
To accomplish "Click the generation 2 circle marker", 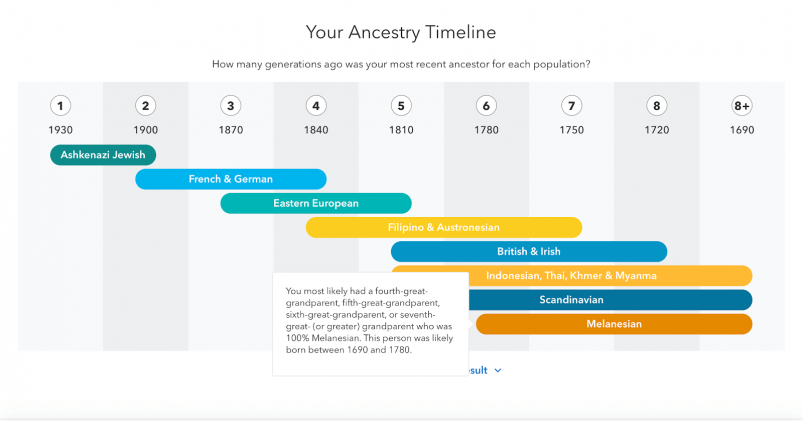I will click(145, 106).
